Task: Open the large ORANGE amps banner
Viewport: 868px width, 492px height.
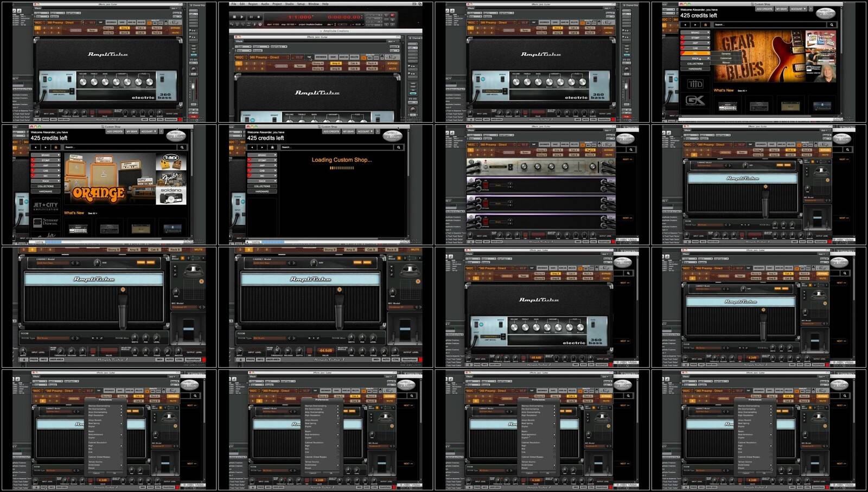Action: point(110,179)
